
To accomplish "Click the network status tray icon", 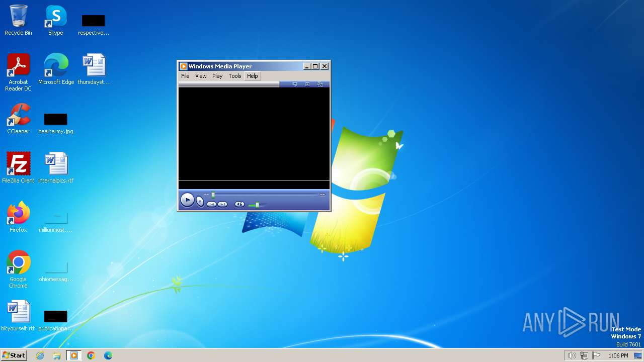I will tap(584, 355).
